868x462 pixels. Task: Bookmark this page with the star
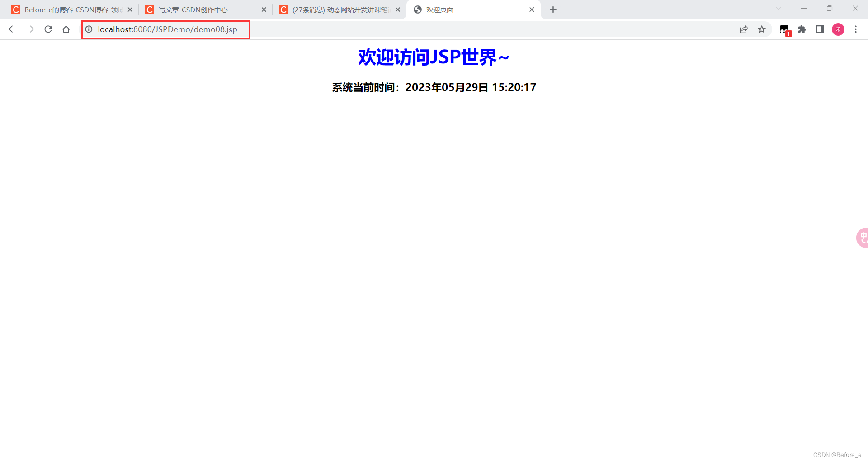(x=762, y=29)
